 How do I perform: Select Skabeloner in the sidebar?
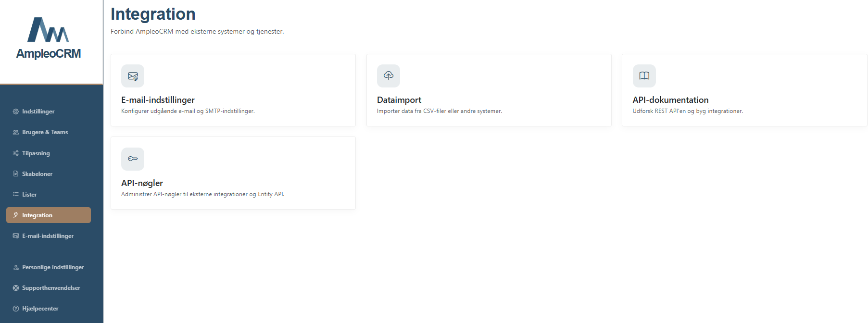49,174
